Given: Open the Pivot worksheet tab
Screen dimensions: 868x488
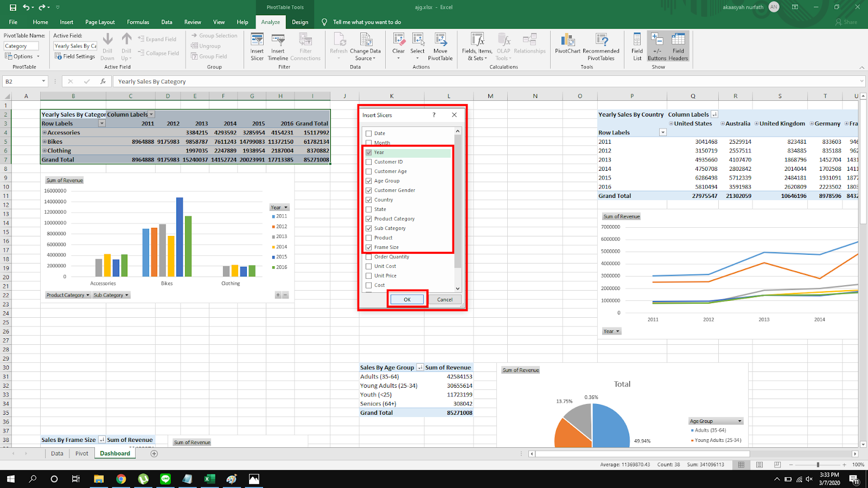Looking at the screenshot, I should pos(82,453).
